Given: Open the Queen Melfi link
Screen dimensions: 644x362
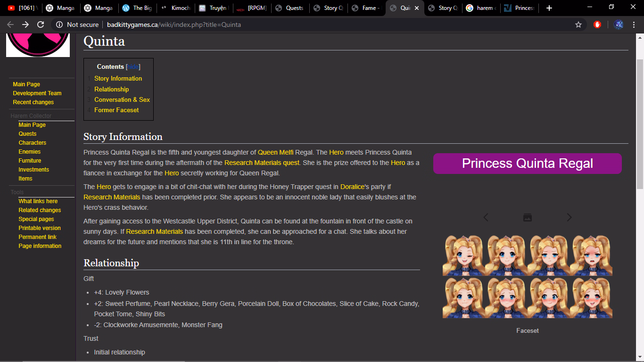Looking at the screenshot, I should tap(275, 152).
